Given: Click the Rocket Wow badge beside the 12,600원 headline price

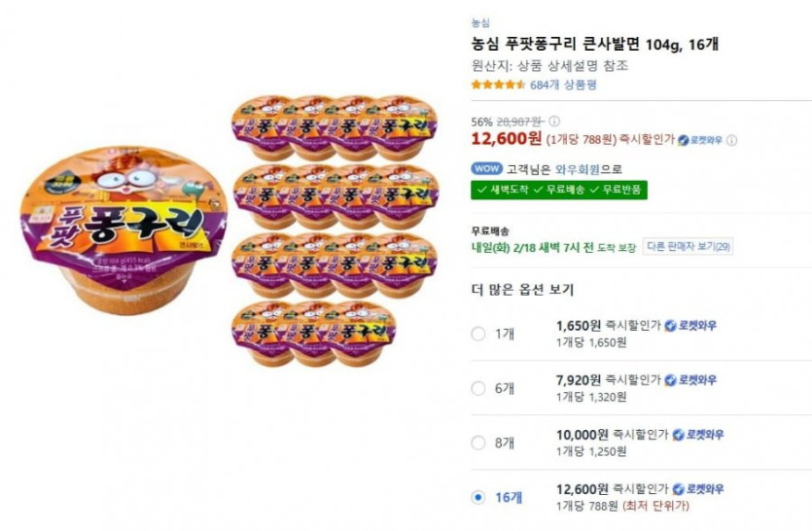Looking at the screenshot, I should click(x=701, y=140).
